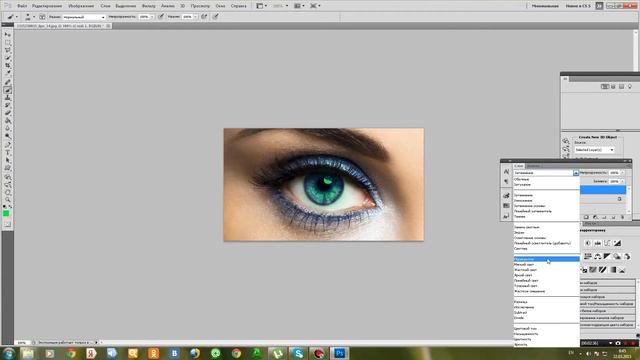The width and height of the screenshot is (640, 360).
Task: Open the Character panel icon
Action: pyautogui.click(x=506, y=172)
